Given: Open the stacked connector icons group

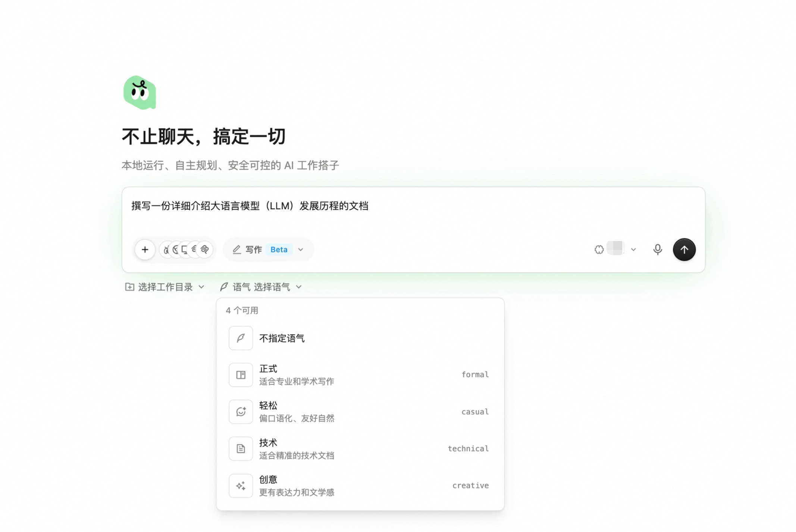Looking at the screenshot, I should pyautogui.click(x=187, y=250).
